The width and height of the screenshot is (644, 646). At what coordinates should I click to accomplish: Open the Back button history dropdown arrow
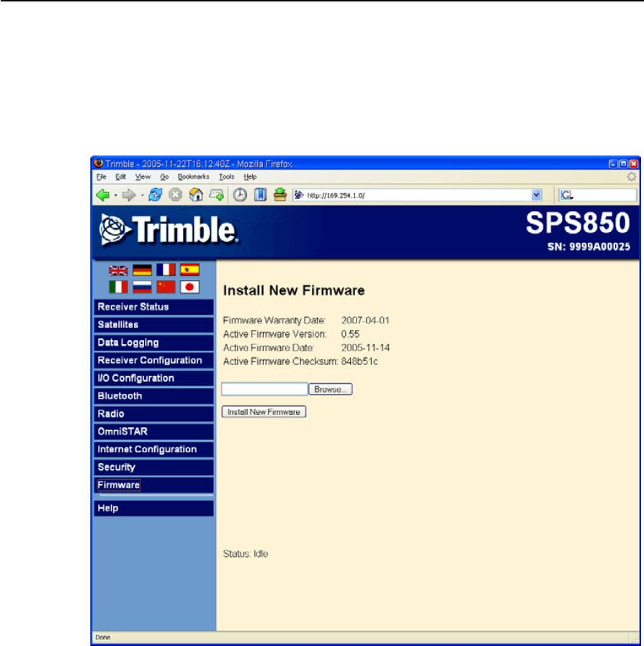[x=116, y=195]
